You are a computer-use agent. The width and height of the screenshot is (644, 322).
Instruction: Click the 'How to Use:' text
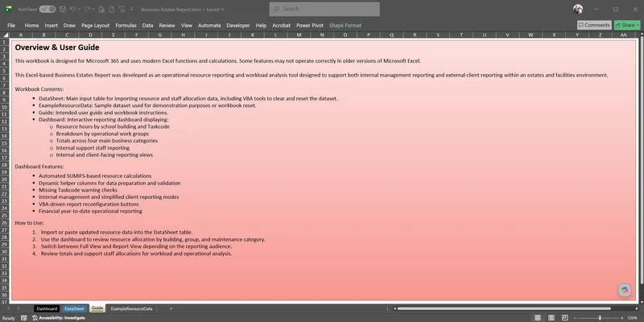tap(29, 223)
